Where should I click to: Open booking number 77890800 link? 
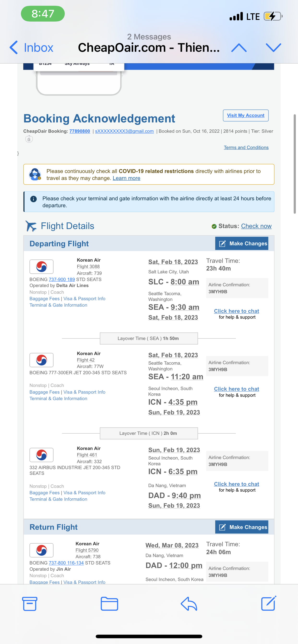pos(80,131)
